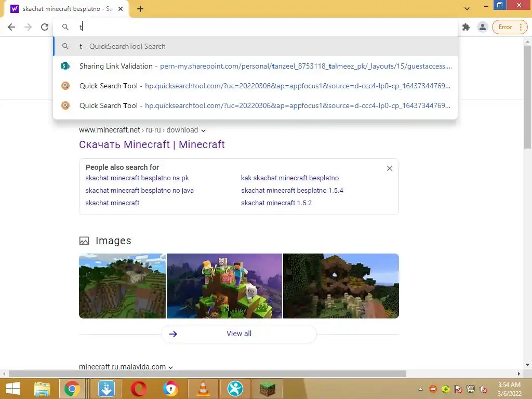Click the green shield tray icon
This screenshot has height=399, width=532.
click(445, 390)
